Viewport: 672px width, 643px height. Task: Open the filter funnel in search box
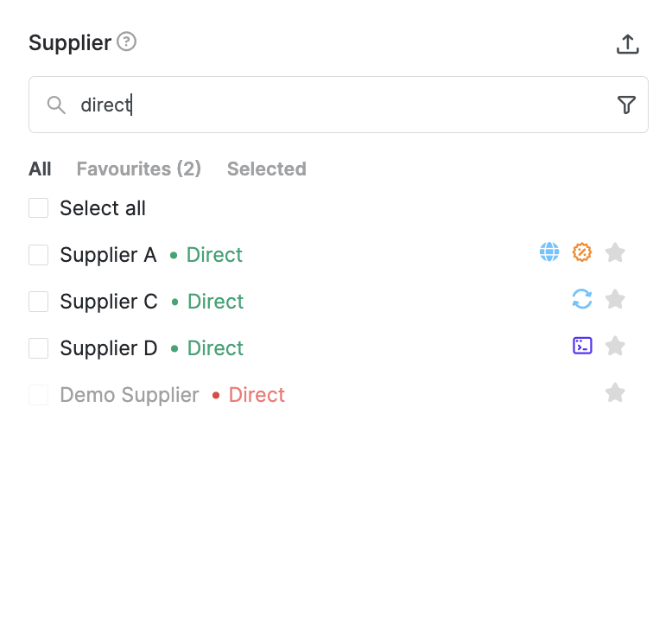tap(626, 105)
